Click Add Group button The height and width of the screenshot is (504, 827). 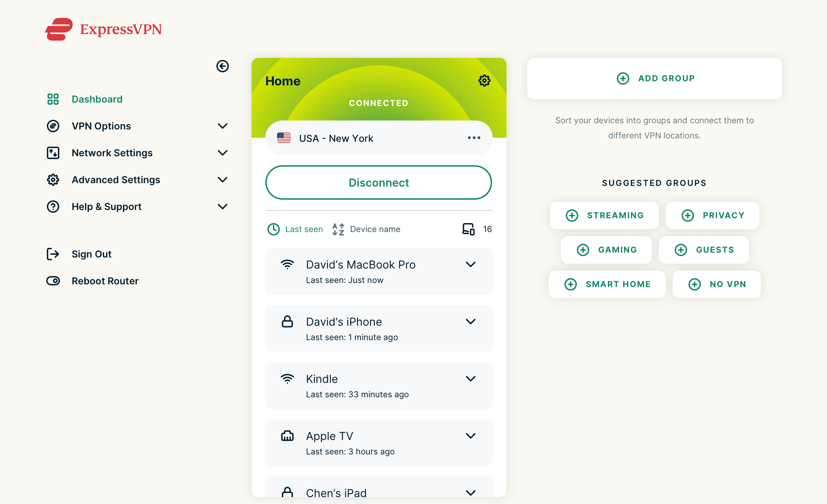coord(654,78)
